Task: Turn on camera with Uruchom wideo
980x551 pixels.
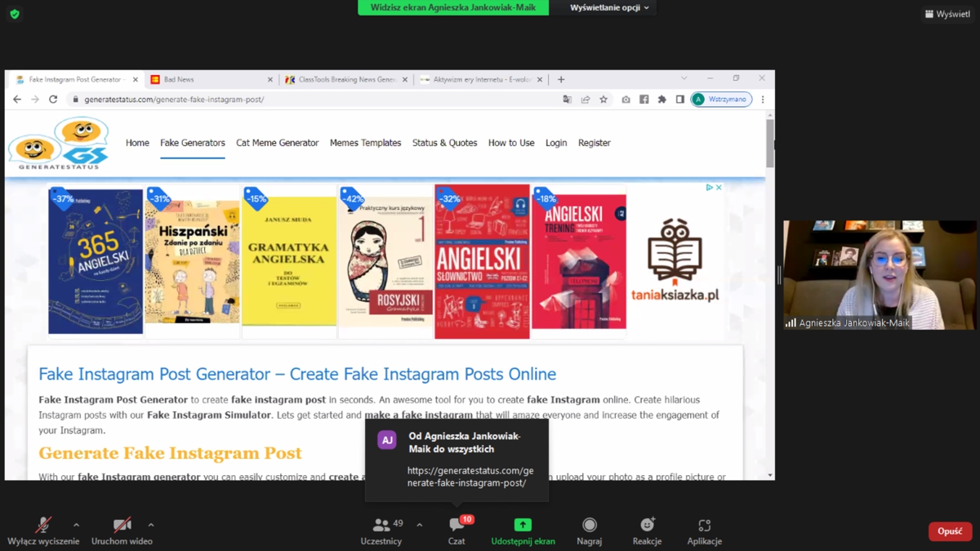Action: pos(122,531)
